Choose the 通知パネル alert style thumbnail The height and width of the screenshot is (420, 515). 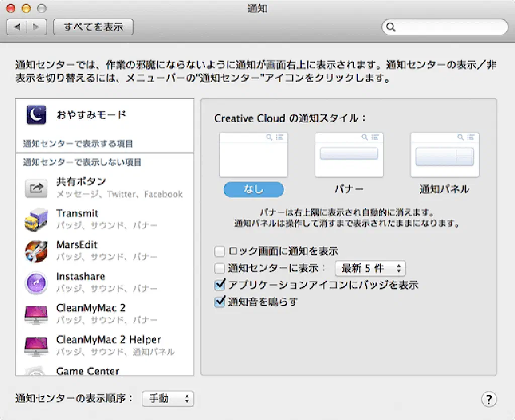tap(445, 155)
